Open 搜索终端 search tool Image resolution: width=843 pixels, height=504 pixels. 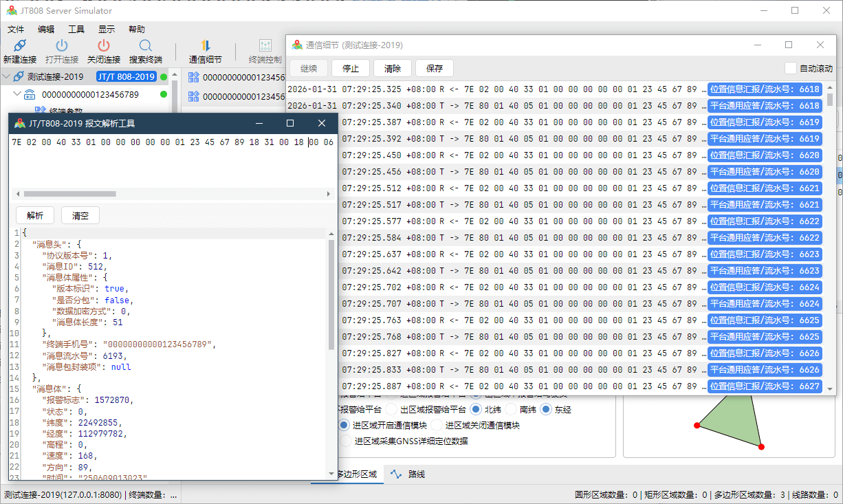(145, 46)
